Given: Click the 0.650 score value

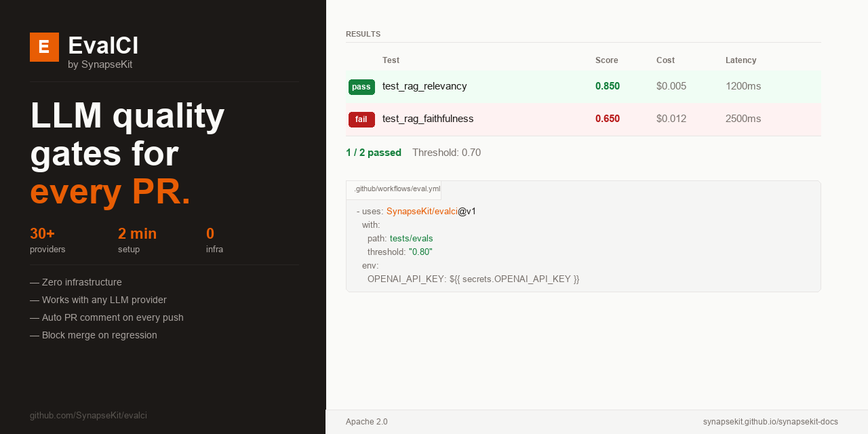Looking at the screenshot, I should (608, 119).
